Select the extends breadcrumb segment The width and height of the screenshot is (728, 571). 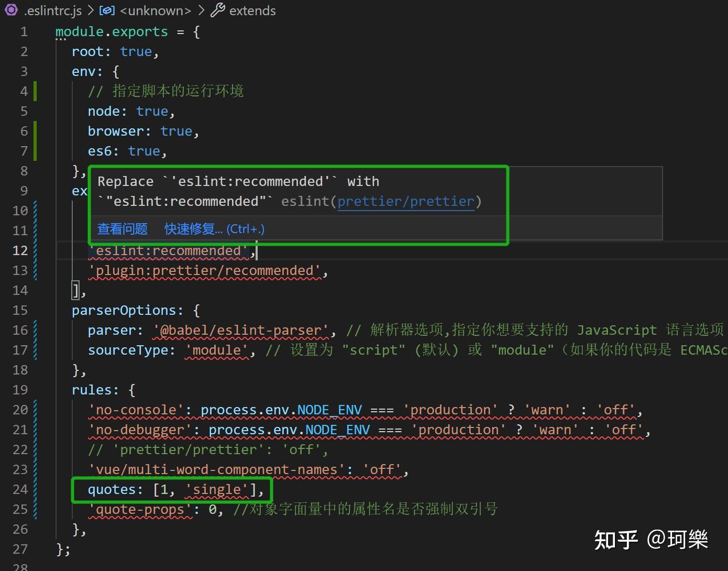(252, 10)
